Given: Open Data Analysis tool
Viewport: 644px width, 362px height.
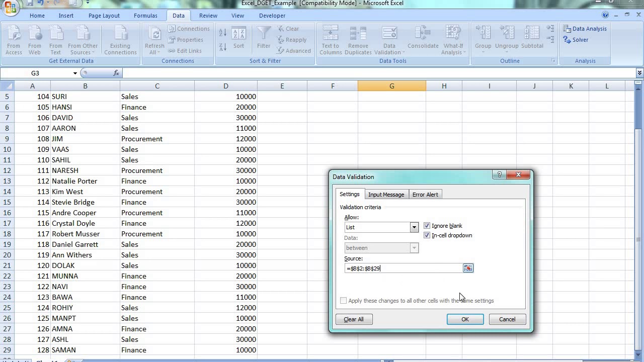Looking at the screenshot, I should coord(585,29).
